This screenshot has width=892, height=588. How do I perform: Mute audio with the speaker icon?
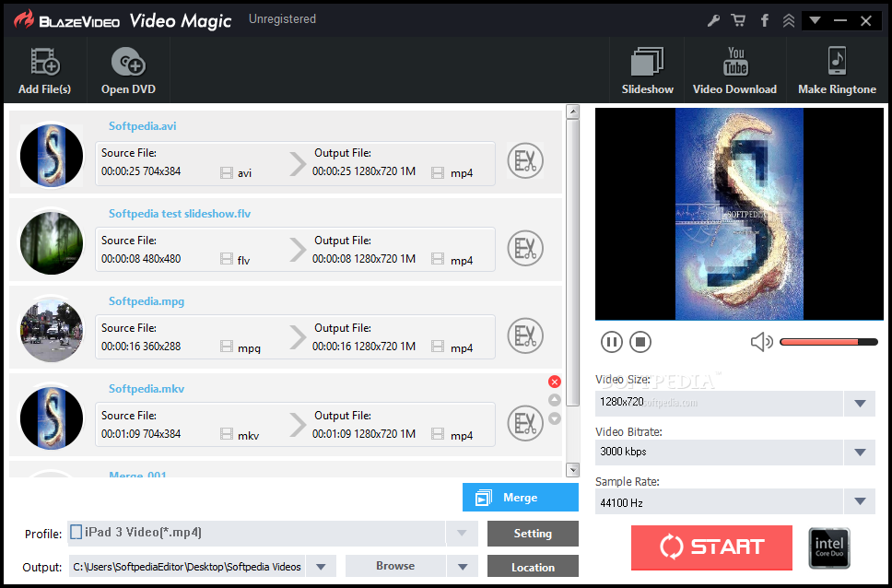762,342
